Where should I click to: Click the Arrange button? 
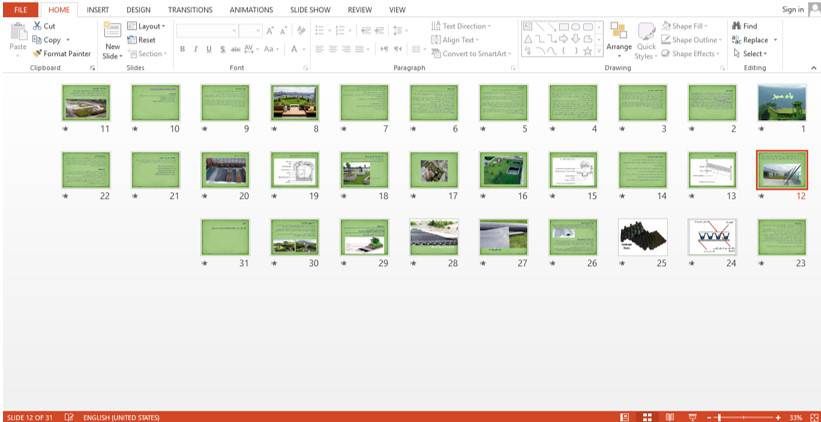pyautogui.click(x=619, y=40)
